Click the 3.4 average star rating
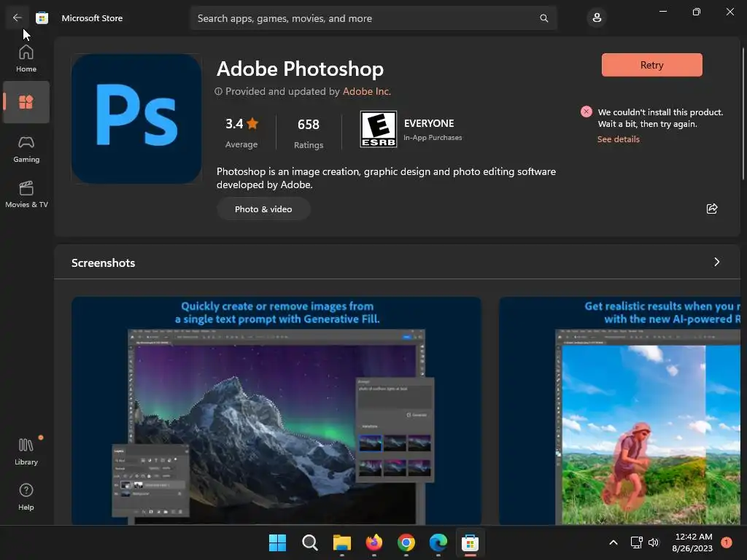Viewport: 747px width, 560px height. tap(241, 124)
